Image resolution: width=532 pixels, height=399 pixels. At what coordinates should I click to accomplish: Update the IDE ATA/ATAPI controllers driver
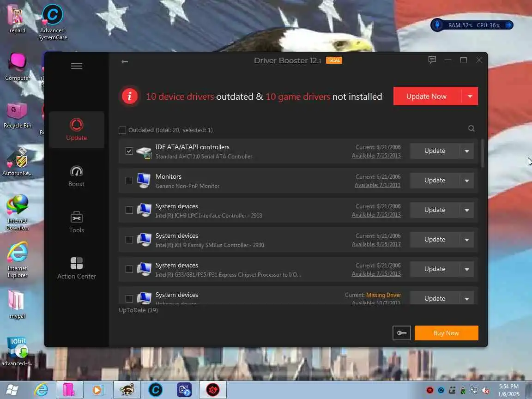click(x=435, y=151)
